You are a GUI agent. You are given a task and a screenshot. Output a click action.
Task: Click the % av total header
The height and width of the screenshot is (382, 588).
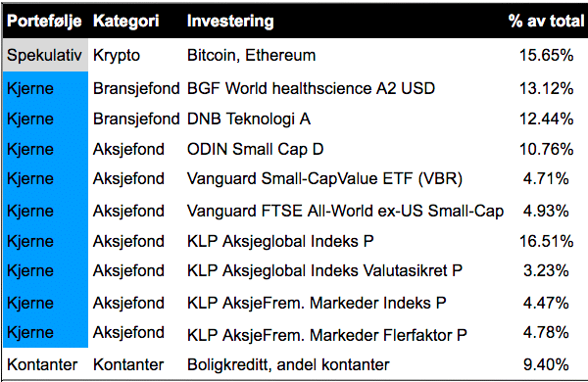(546, 21)
